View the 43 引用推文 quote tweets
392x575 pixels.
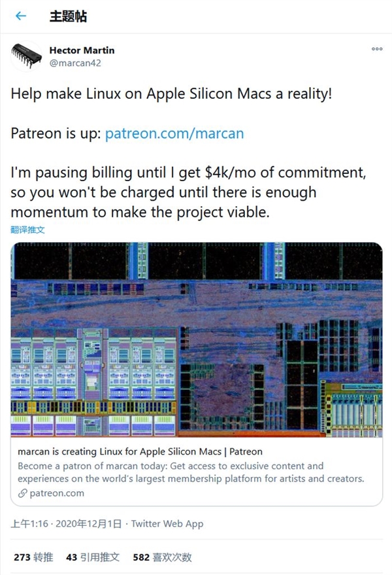point(93,557)
